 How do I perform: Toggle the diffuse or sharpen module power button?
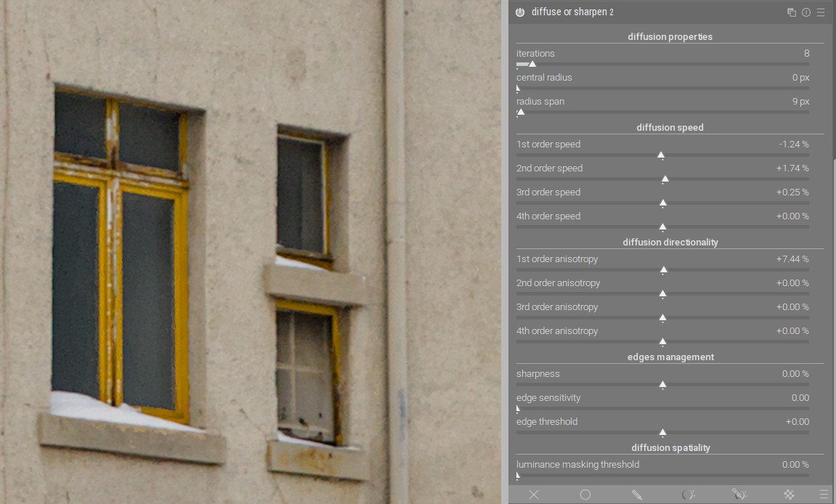click(520, 12)
